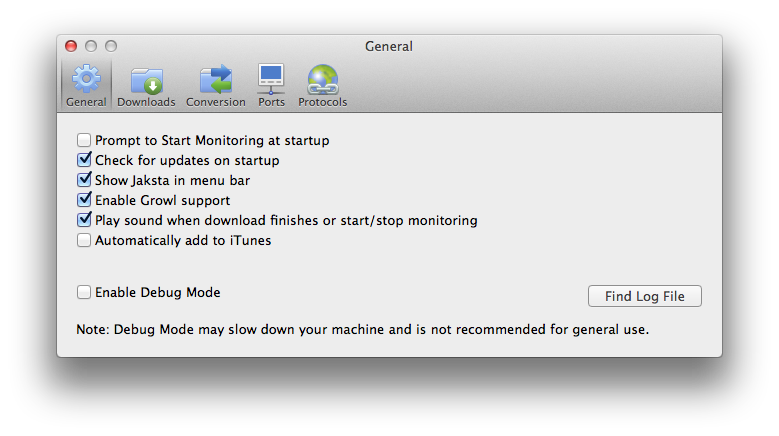Turn off Enable Growl support
The width and height of the screenshot is (779, 436).
tap(84, 200)
